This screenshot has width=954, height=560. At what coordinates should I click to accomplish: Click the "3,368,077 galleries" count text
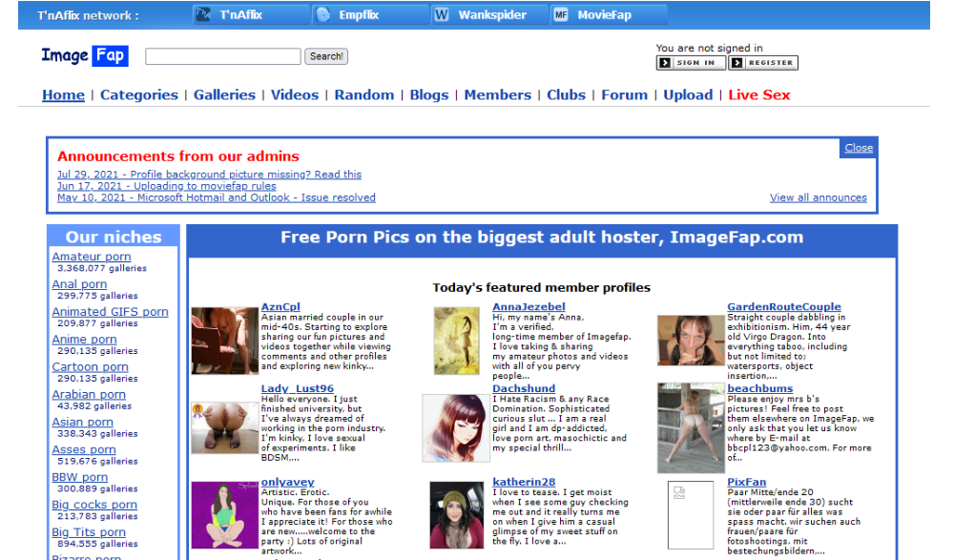coord(102,268)
